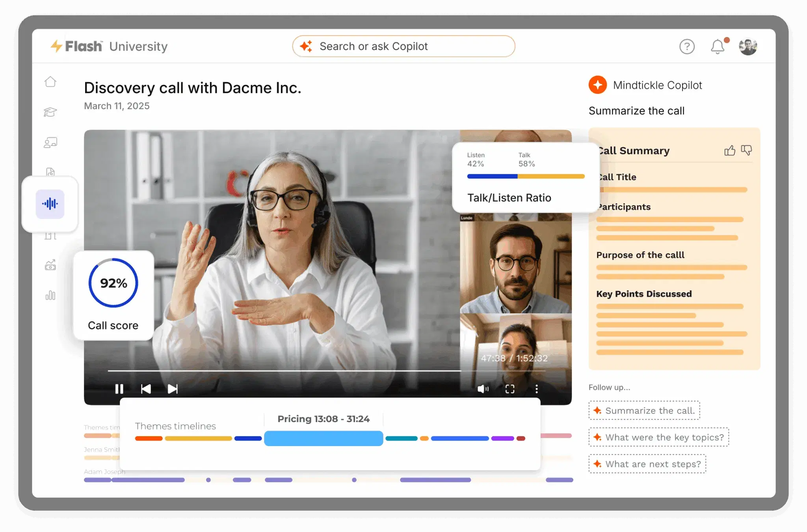Open the Home icon in the sidebar
The height and width of the screenshot is (532, 807).
pos(50,81)
